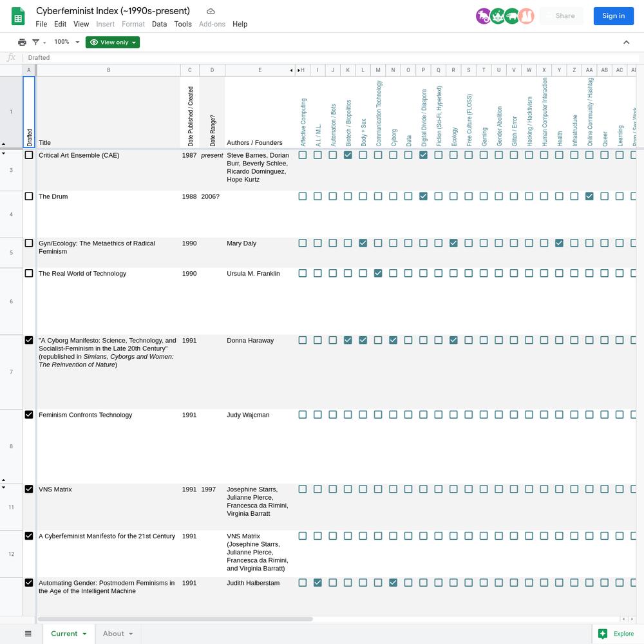Toggle Online Community checkbox in The Drum row
Viewport: 644px width, 644px height.
pyautogui.click(x=589, y=196)
